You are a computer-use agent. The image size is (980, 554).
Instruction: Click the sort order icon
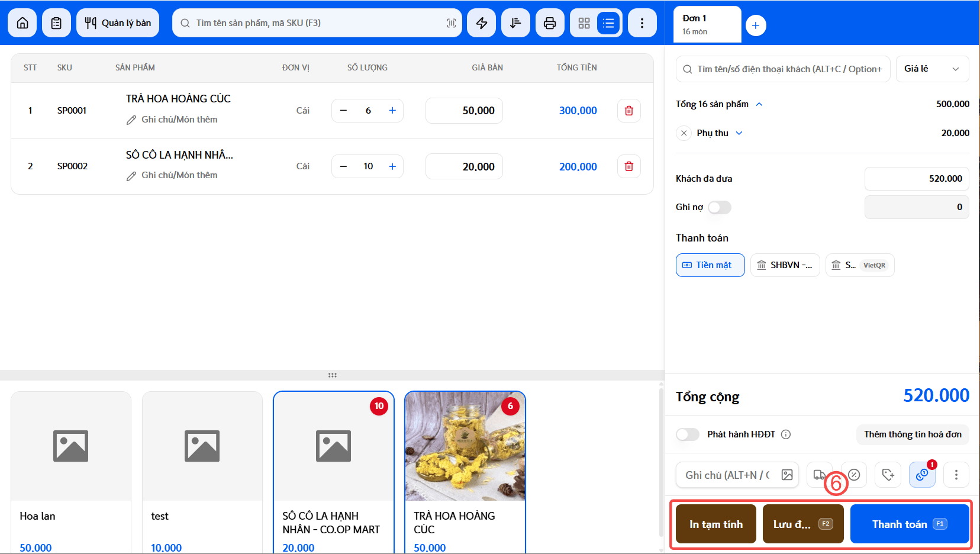pos(515,23)
